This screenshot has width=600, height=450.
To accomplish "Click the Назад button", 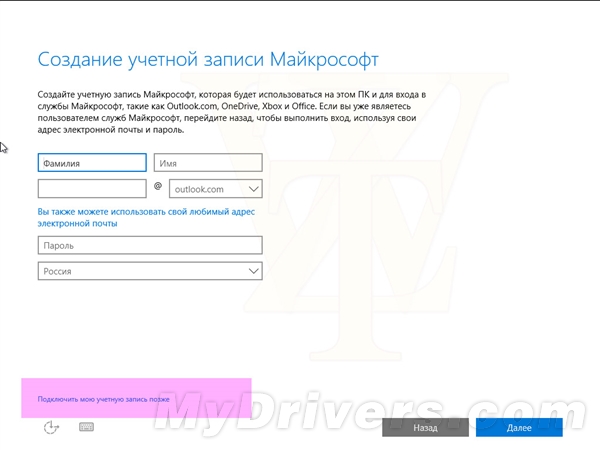I will 426,427.
